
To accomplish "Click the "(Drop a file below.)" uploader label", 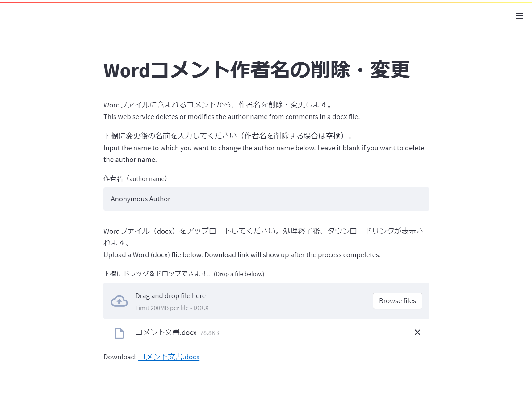I will click(x=184, y=274).
